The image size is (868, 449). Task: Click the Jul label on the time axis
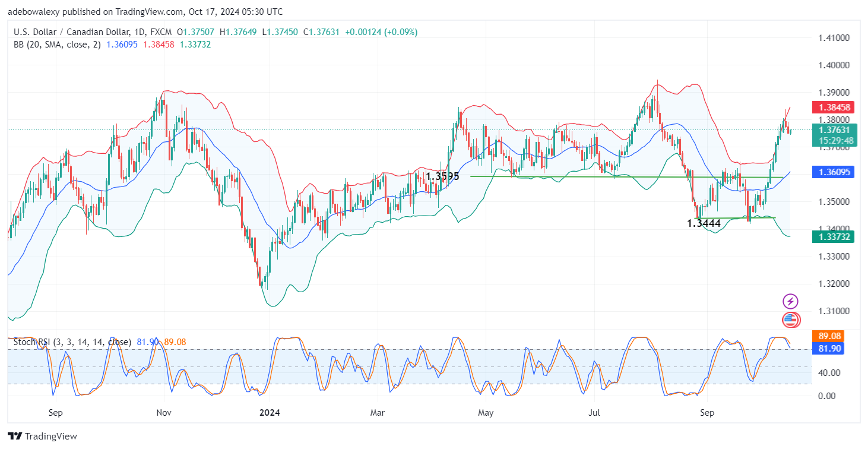594,412
